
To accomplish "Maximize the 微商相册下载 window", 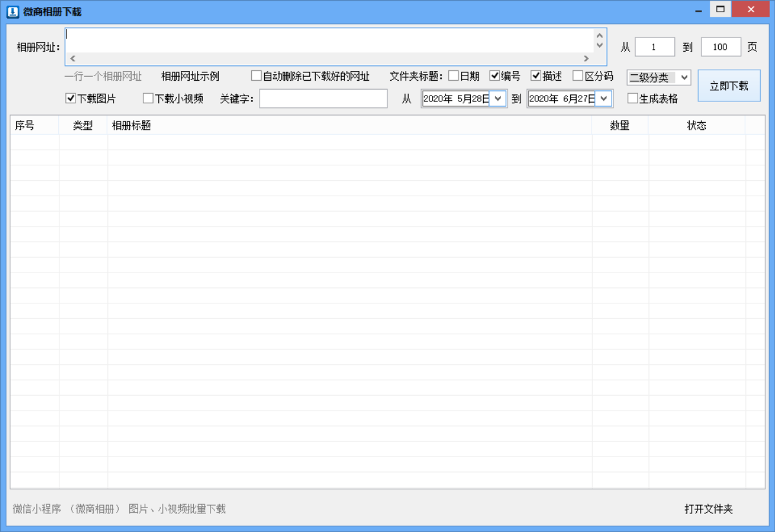I will 720,10.
